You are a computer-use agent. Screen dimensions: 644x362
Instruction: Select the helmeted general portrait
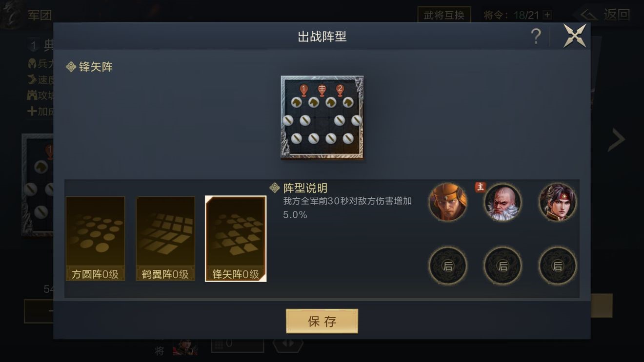(x=447, y=202)
